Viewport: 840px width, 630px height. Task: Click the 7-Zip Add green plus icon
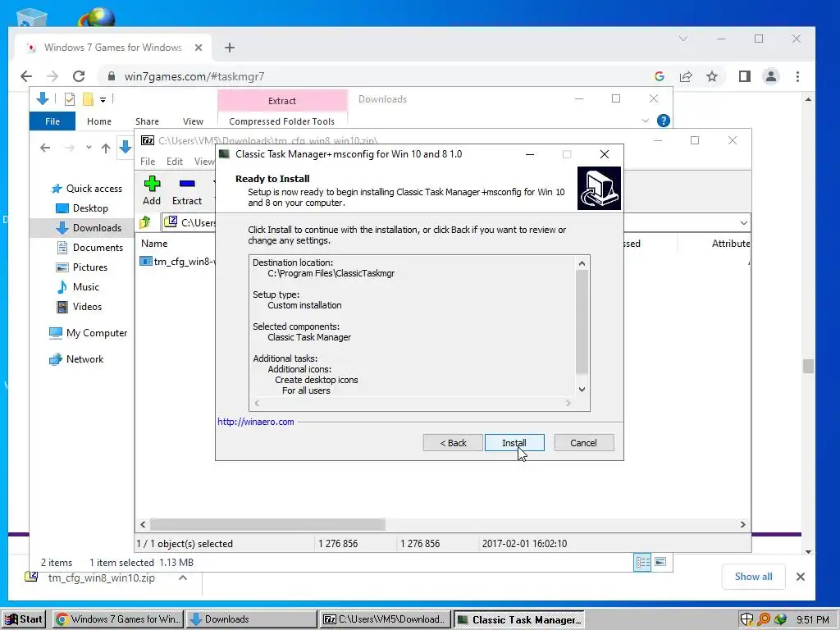152,184
